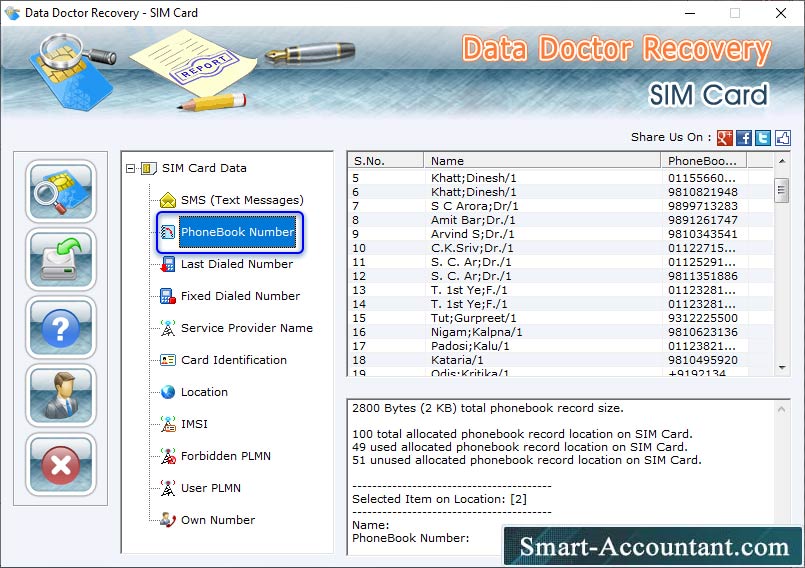This screenshot has height=568, width=805.
Task: Select row Nigam;Kalpna/1
Action: point(561,332)
